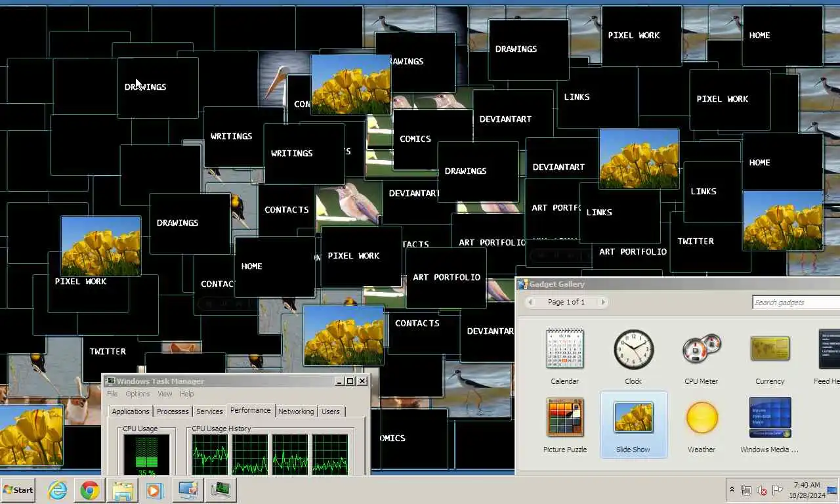The width and height of the screenshot is (840, 504).
Task: Open Windows Explorer folder icon on taskbar
Action: pos(122,490)
